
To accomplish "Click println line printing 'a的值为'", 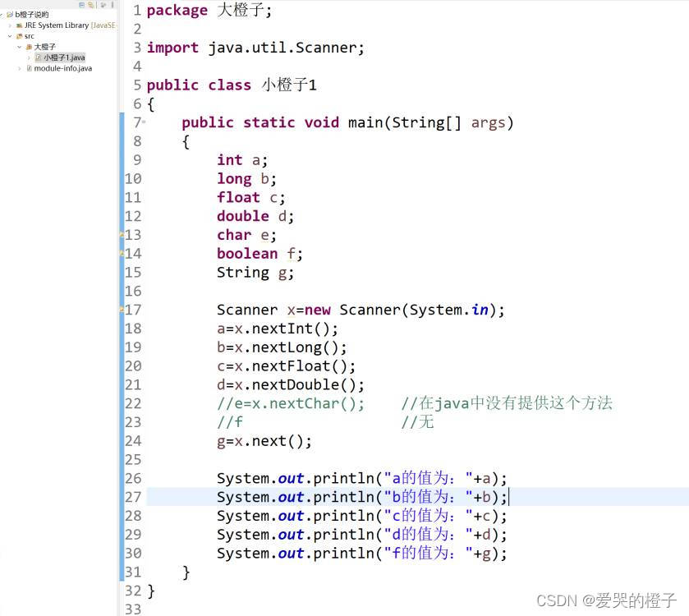I will (361, 478).
